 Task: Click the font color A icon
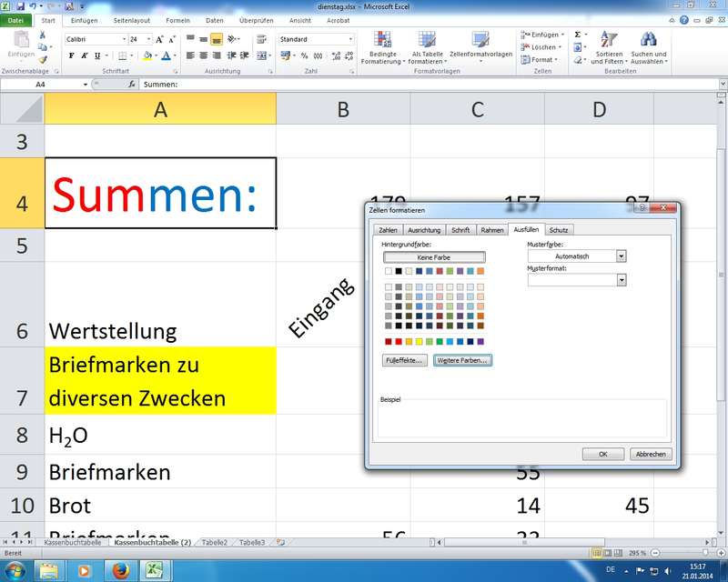(166, 55)
